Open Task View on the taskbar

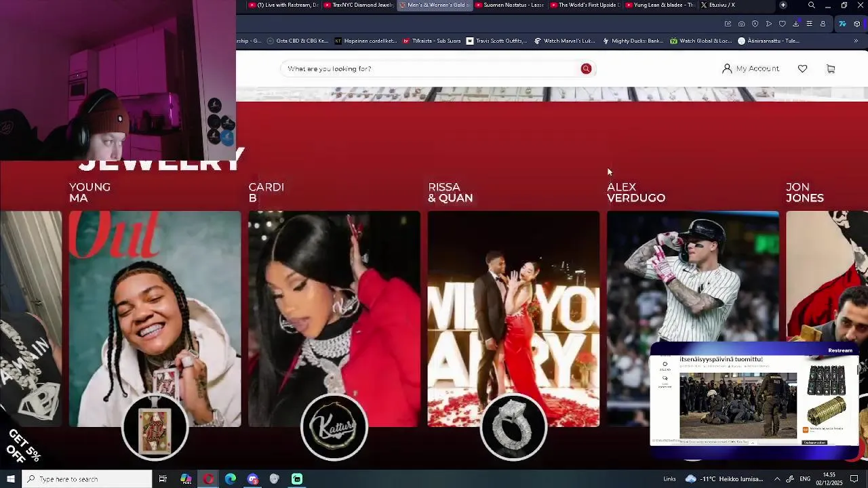pyautogui.click(x=163, y=479)
